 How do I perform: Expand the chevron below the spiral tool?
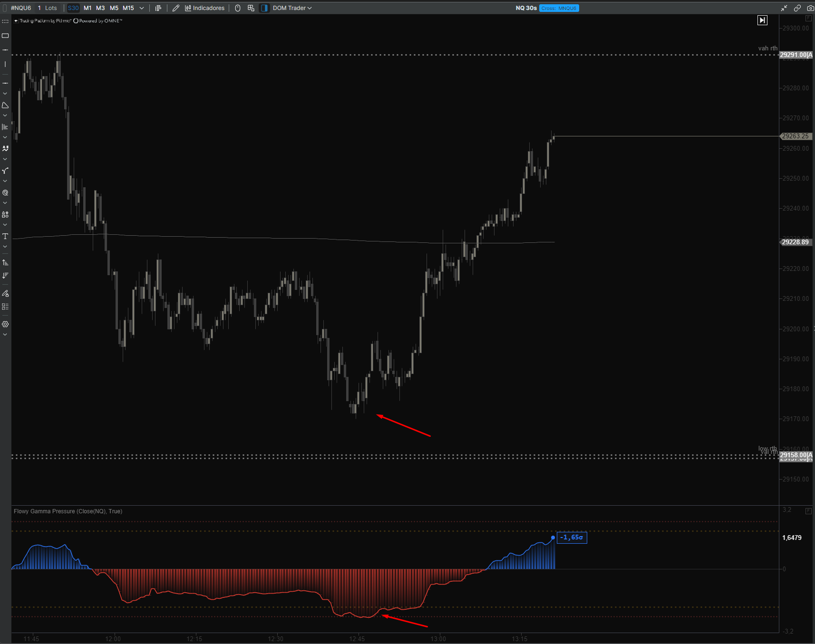[5, 203]
